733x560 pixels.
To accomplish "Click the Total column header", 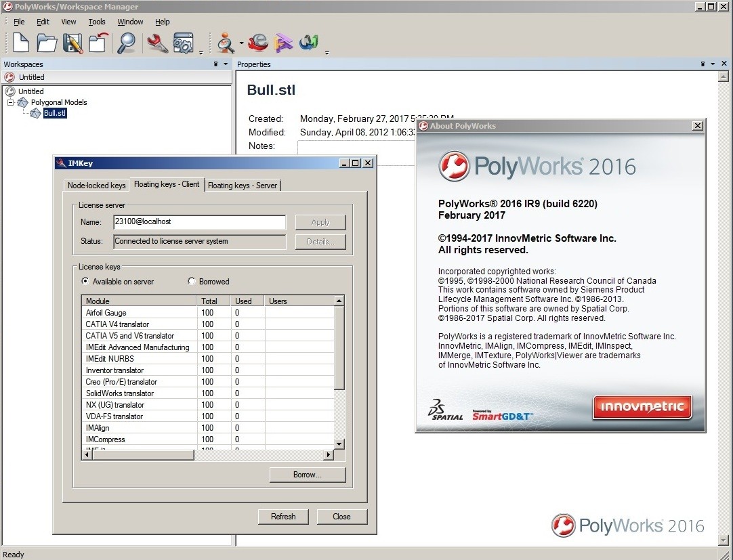I will click(x=213, y=301).
